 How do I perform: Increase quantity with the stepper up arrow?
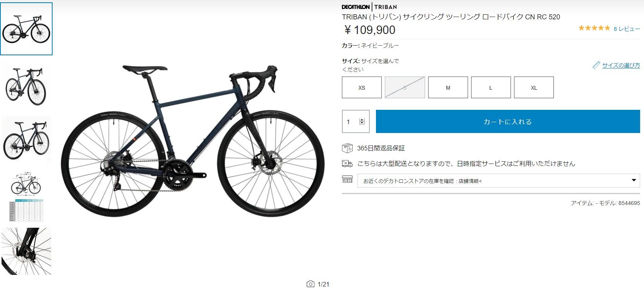[x=362, y=120]
